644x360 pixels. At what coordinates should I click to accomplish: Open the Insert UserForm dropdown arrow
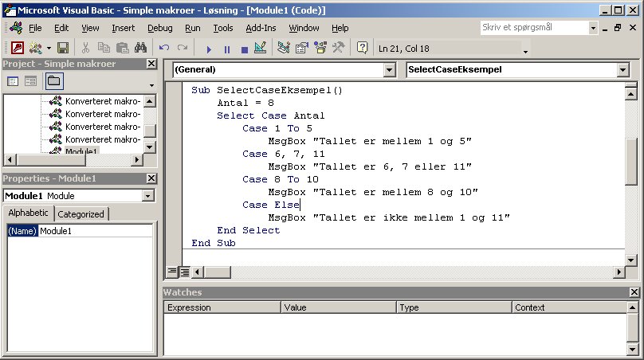(49, 48)
